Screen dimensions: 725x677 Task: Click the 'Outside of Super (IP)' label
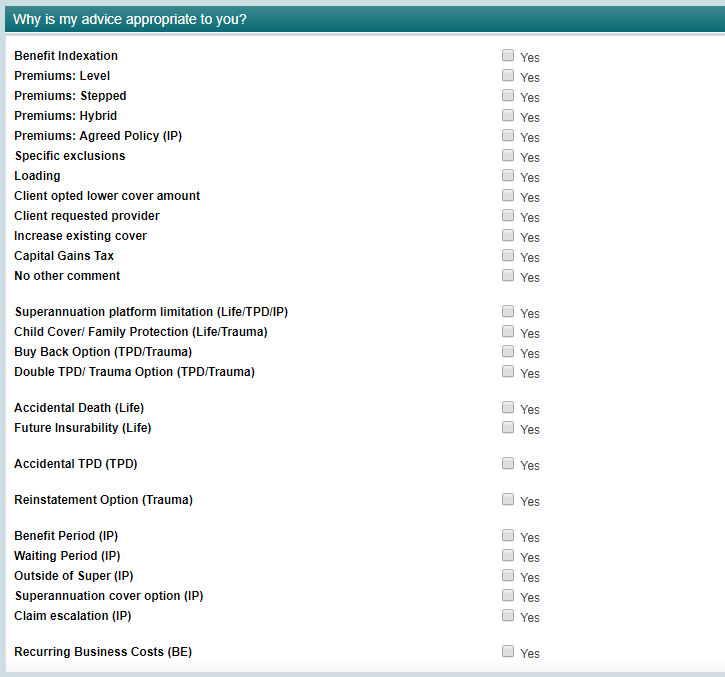[74, 576]
